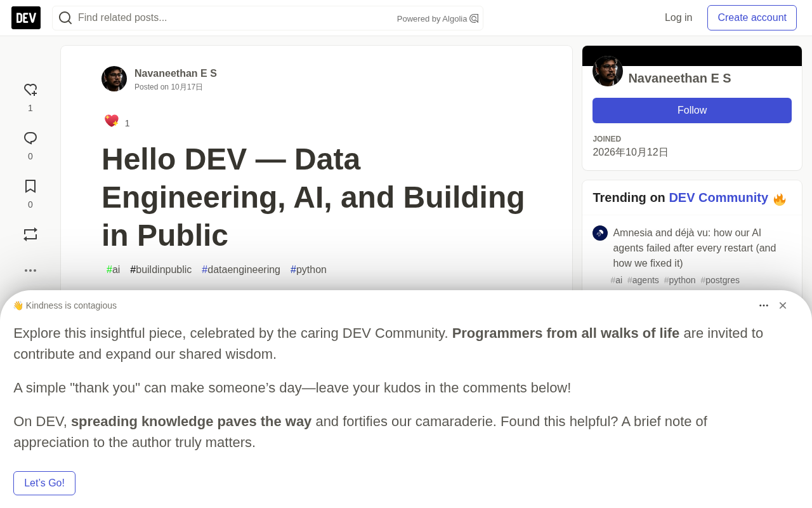
Task: Open the Amnesia and déjà vu trending post
Action: click(x=695, y=248)
